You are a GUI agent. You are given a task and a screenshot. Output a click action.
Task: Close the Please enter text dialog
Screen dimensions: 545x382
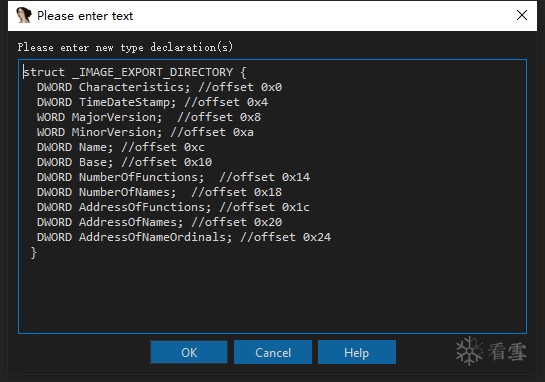click(522, 15)
